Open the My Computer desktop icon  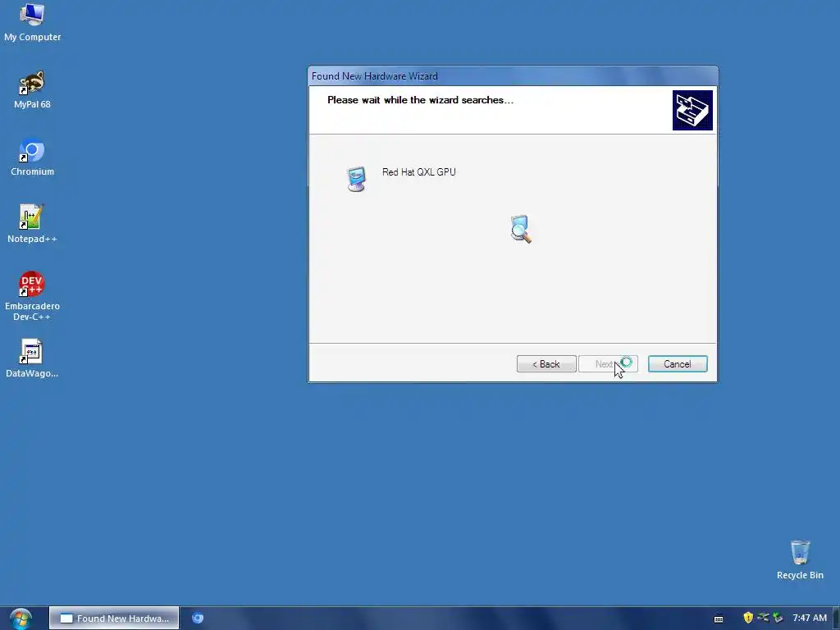(32, 23)
